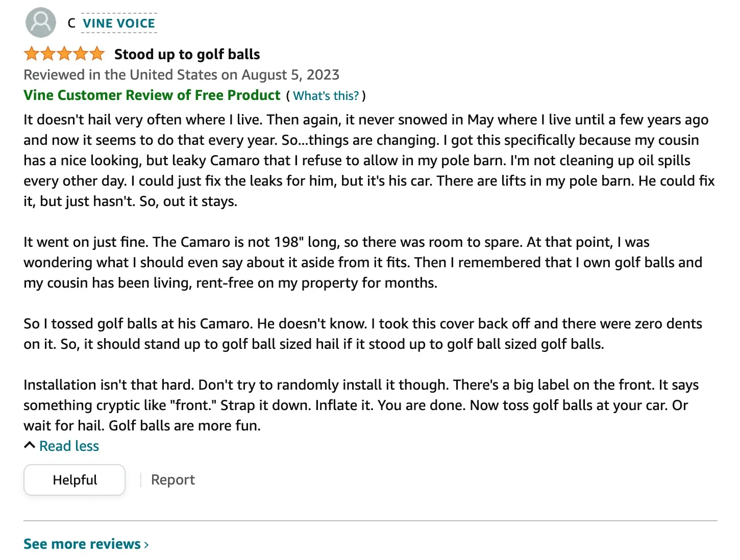Screen dimensions: 740x560
Task: Collapse the review with Read less
Action: pos(69,446)
